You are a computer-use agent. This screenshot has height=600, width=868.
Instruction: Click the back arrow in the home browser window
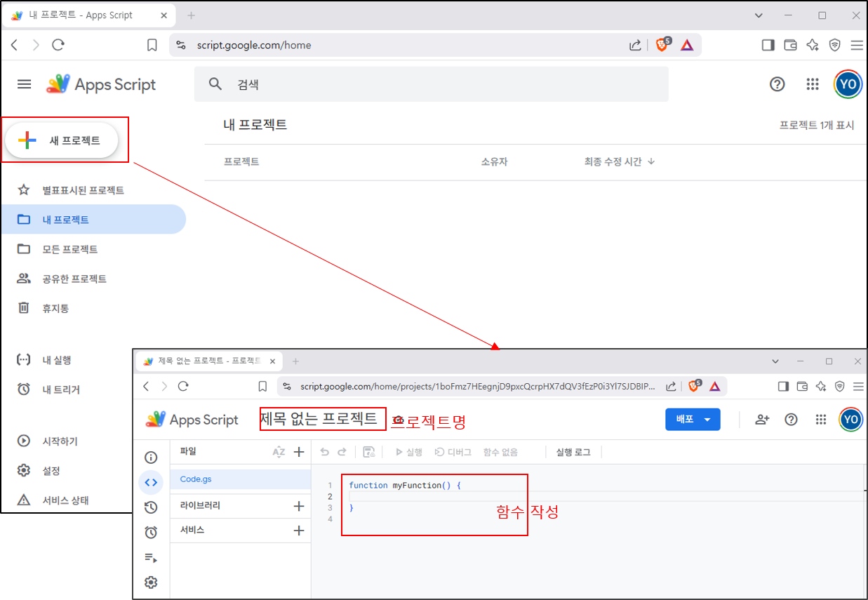pyautogui.click(x=14, y=45)
